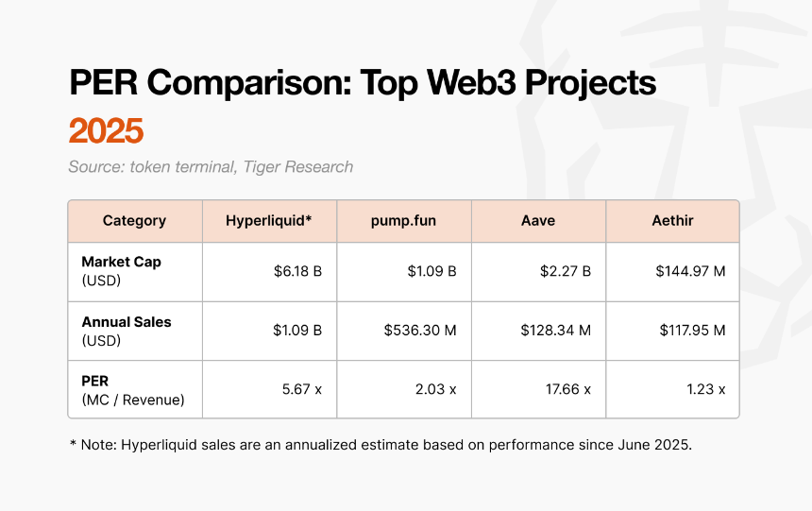The image size is (812, 511).
Task: Click the Category column header
Action: point(135,221)
